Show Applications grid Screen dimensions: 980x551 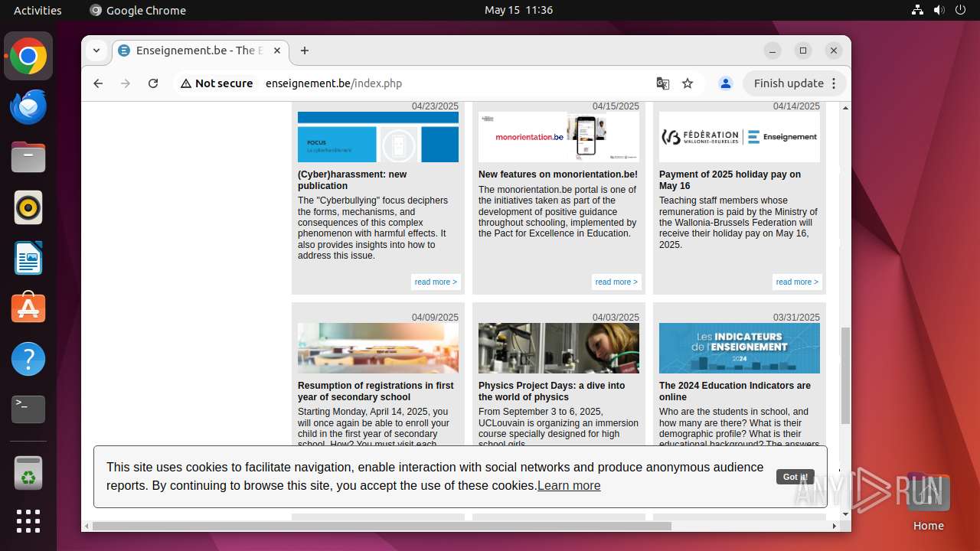[28, 521]
